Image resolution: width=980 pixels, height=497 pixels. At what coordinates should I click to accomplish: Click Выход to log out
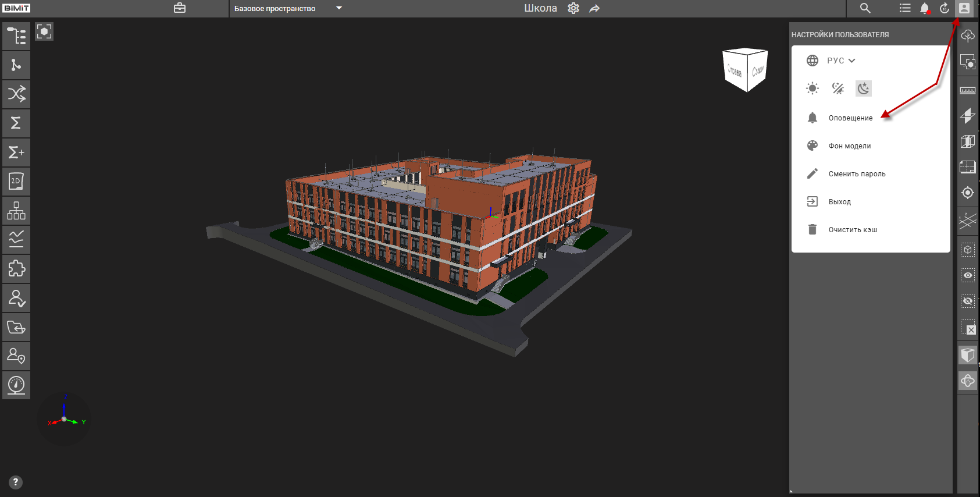(x=839, y=202)
